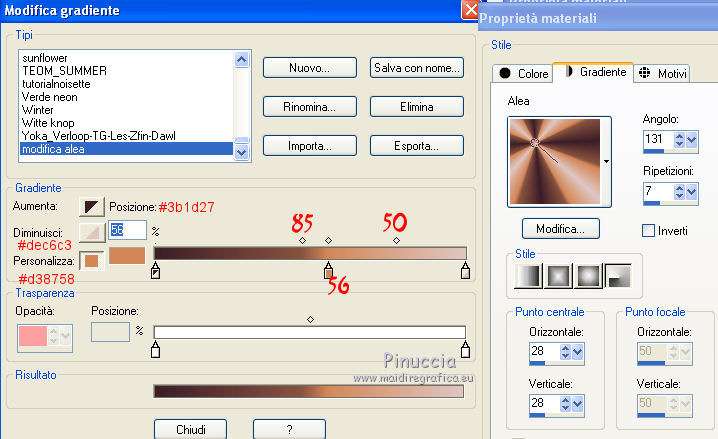Click Punto centrale Orizzontale spinner arrows
Screen dimensions: 718x439
[566, 352]
